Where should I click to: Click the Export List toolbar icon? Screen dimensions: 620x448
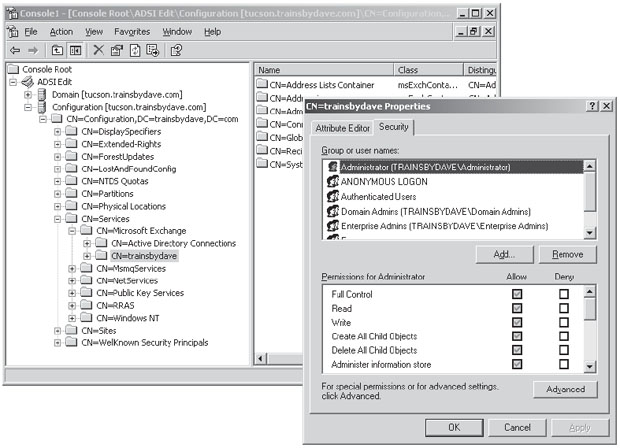153,50
